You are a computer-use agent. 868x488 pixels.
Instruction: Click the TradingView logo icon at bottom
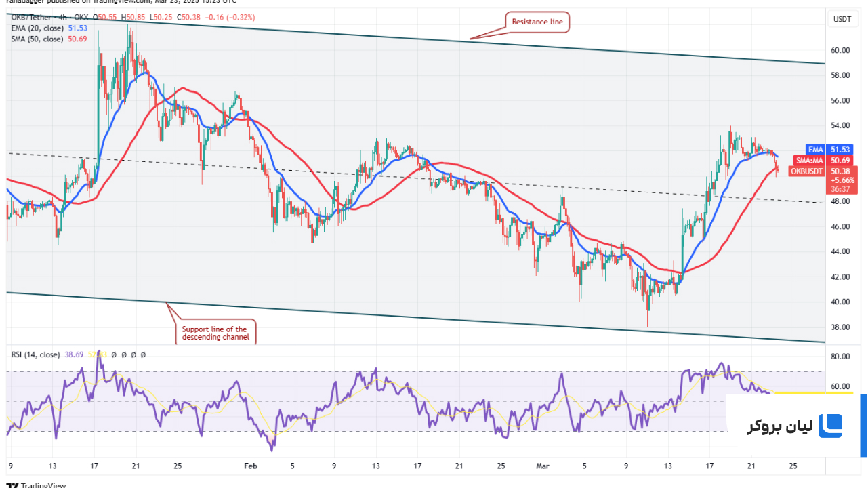click(12, 485)
